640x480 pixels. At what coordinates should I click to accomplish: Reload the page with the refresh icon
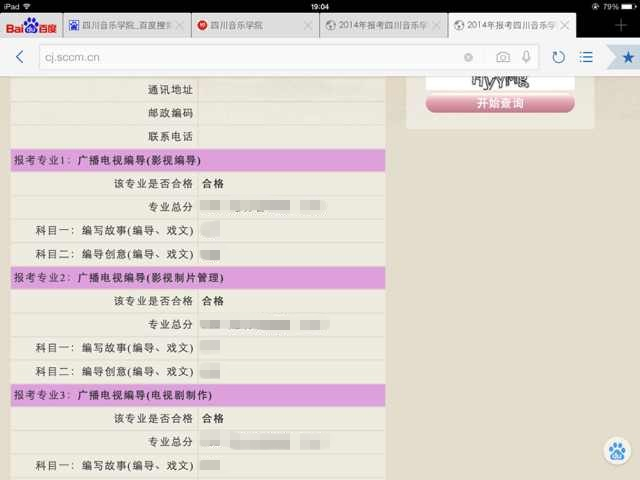click(x=558, y=57)
